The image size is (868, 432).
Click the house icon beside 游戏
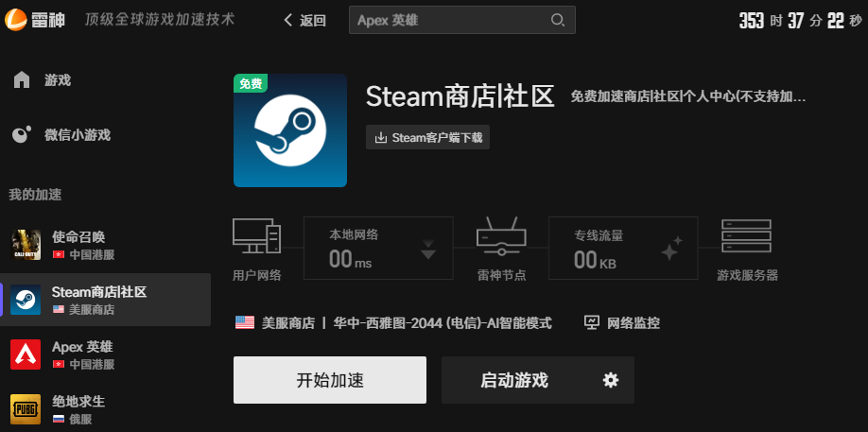(x=22, y=79)
